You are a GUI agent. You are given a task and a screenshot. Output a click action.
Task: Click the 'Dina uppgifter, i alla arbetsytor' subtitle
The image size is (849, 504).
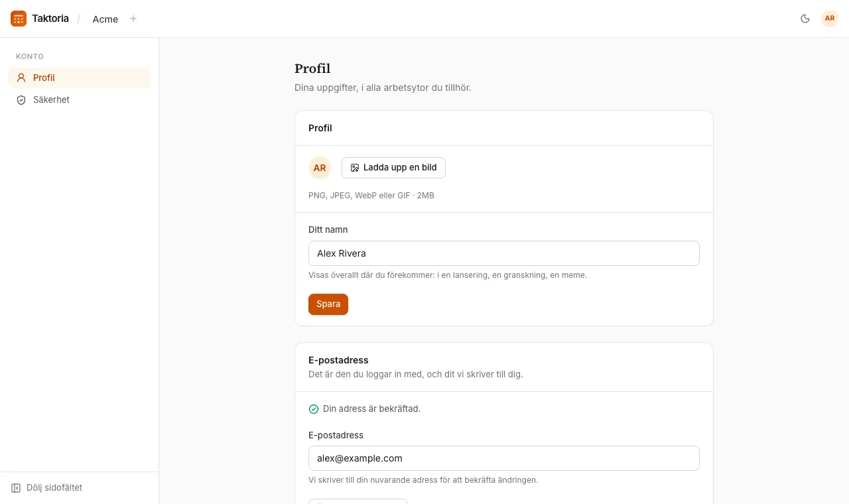pos(383,88)
